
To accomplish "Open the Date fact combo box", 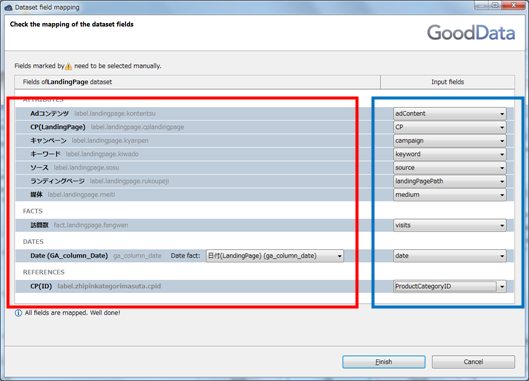I will point(275,256).
